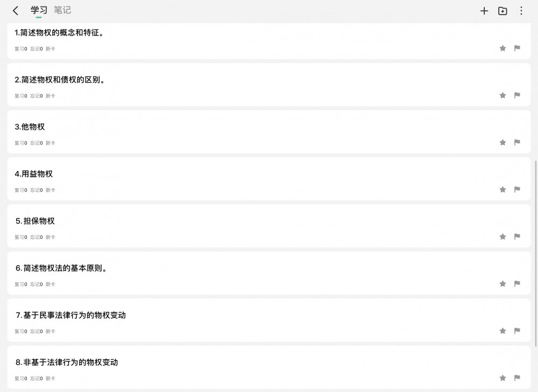538x392 pixels.
Task: Flag the 简述物权和债权的区别 card
Action: click(517, 96)
